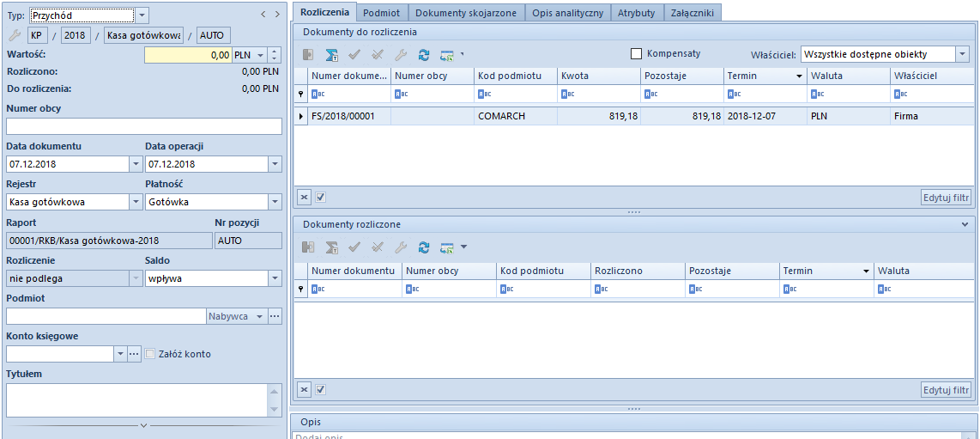Increase Wartość using the spinner up arrow
Screen dimensions: 980x439
coord(275,51)
